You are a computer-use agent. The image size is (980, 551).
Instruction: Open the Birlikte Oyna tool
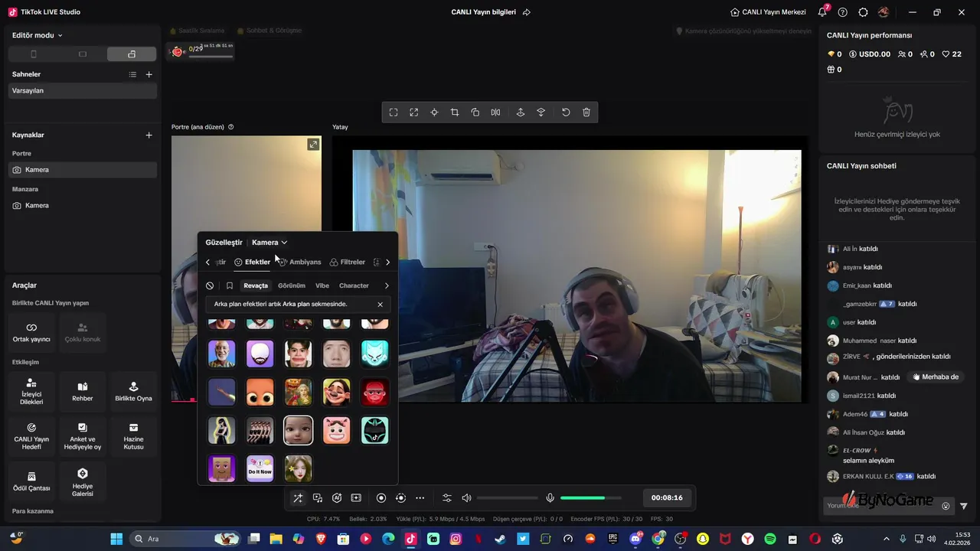pos(133,392)
